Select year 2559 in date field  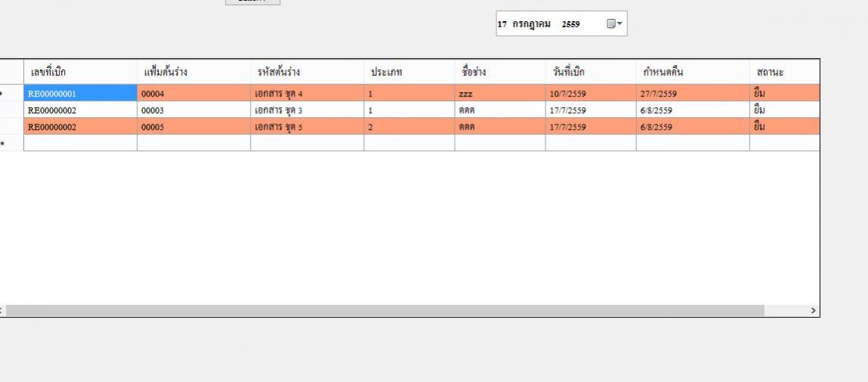pos(570,24)
